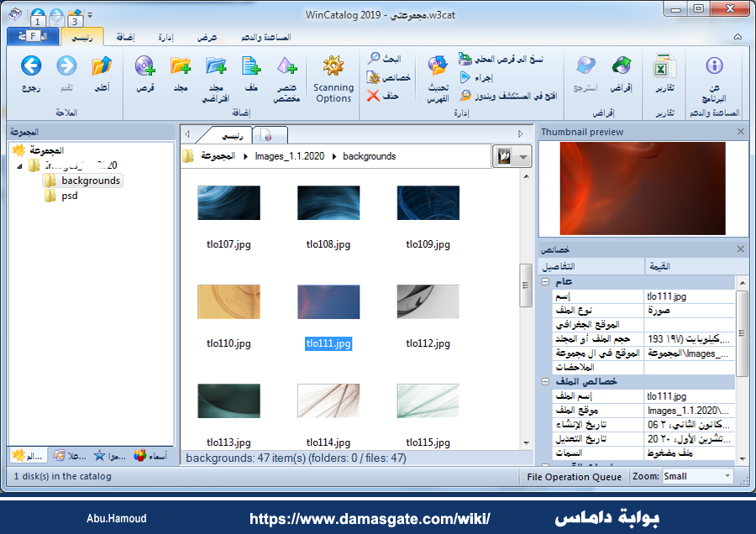Click the Loan green arrow icon
756x534 pixels.
(622, 66)
